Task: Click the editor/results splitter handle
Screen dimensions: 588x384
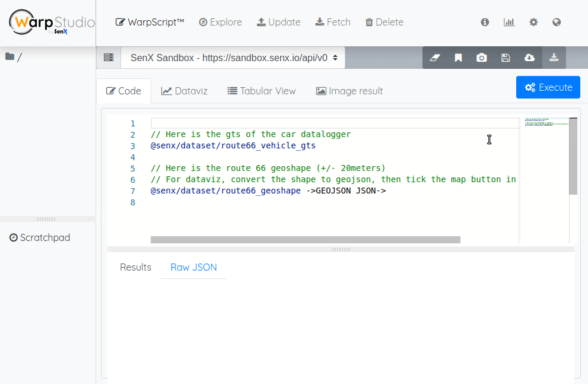Action: click(x=341, y=249)
